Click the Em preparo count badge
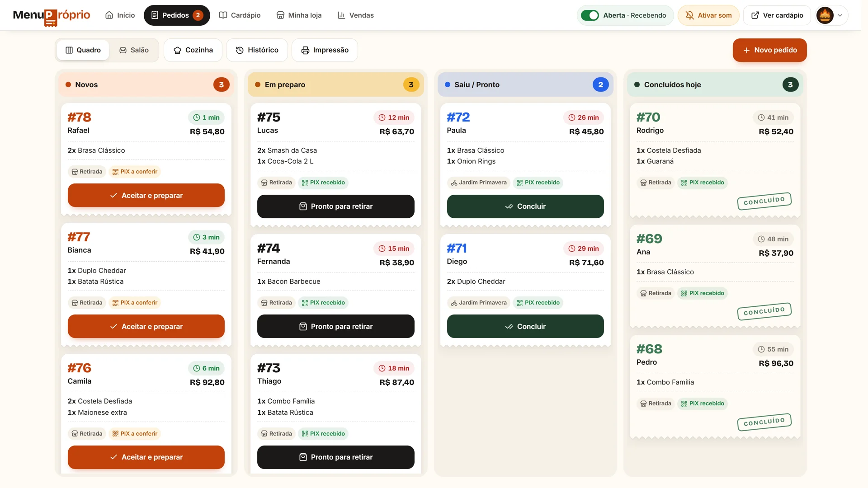This screenshot has height=488, width=868. [411, 84]
